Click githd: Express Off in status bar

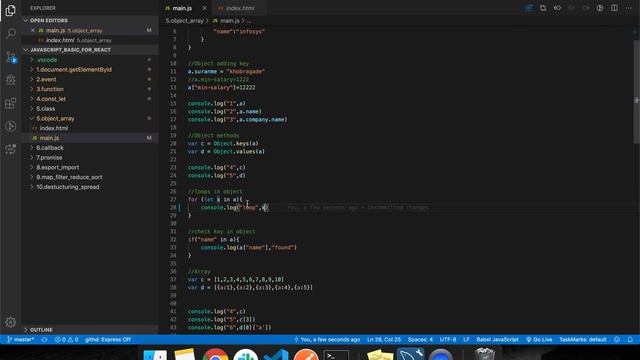coord(108,340)
